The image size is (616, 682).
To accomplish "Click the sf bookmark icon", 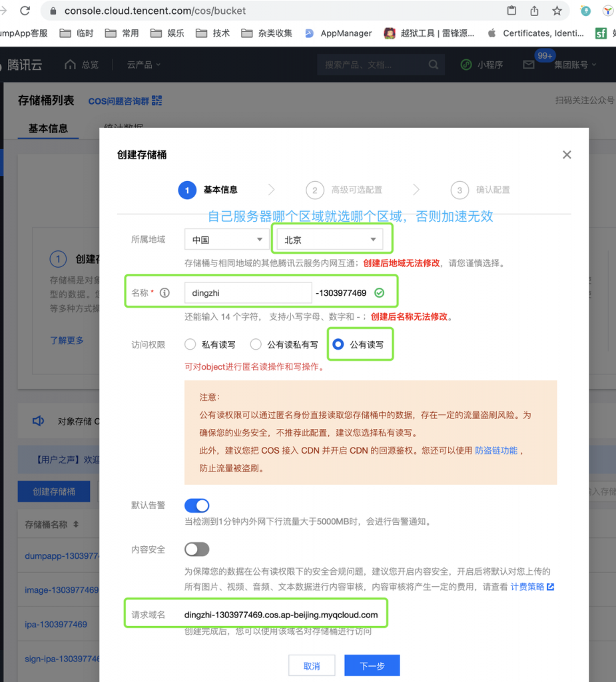I will tap(601, 33).
